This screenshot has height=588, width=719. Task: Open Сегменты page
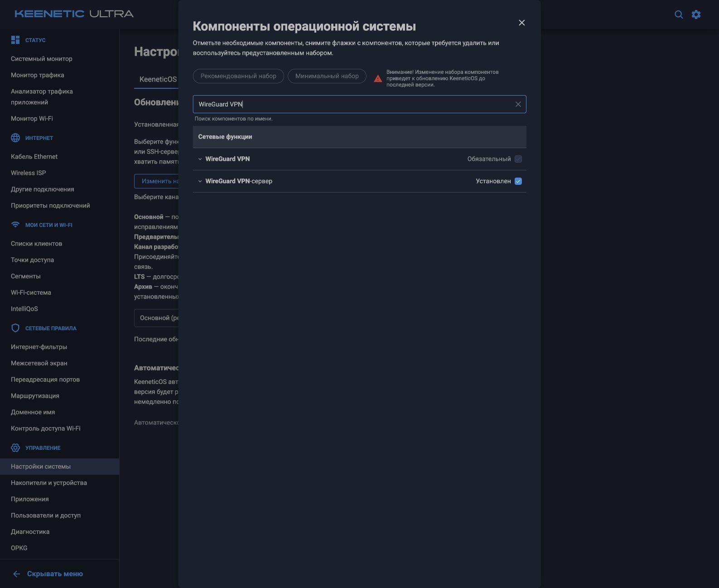26,276
